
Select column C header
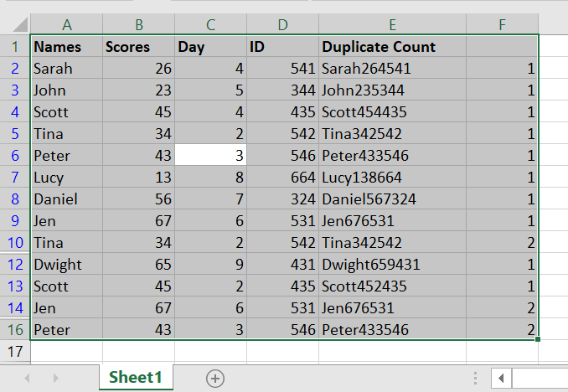click(x=211, y=24)
